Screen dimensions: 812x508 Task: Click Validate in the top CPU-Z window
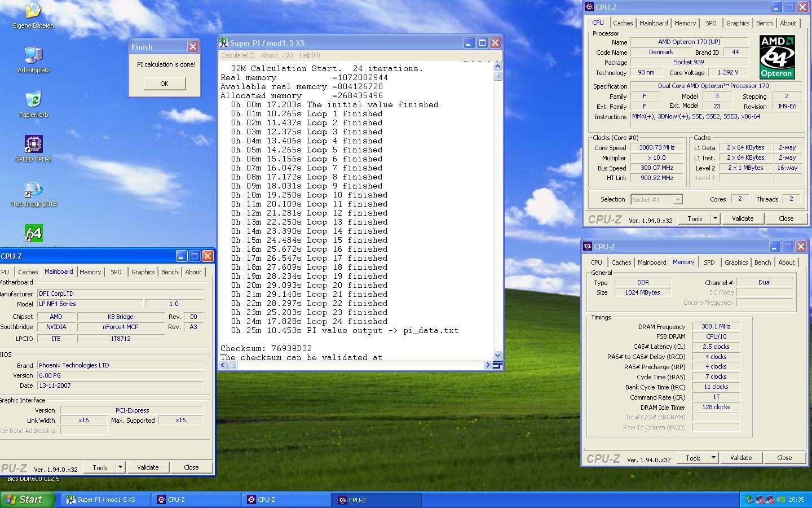point(742,218)
